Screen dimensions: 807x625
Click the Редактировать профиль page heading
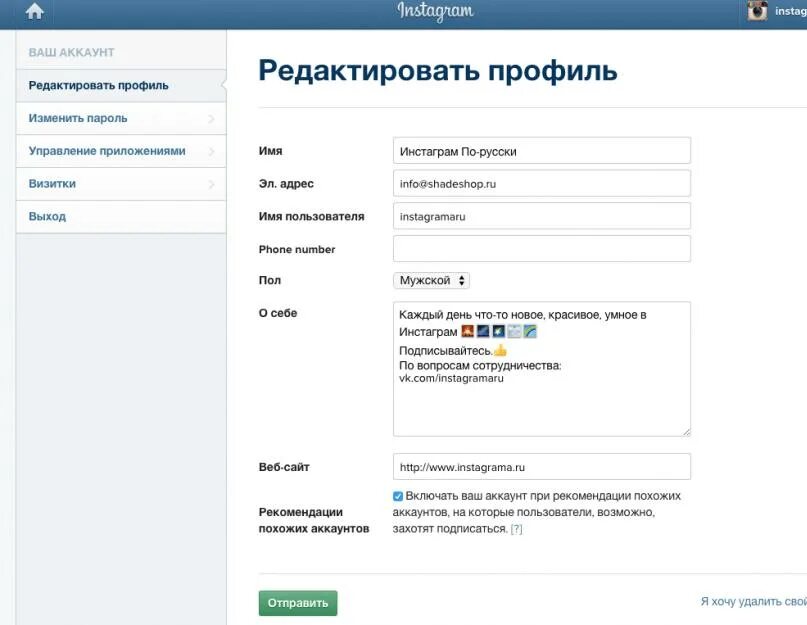(x=437, y=72)
